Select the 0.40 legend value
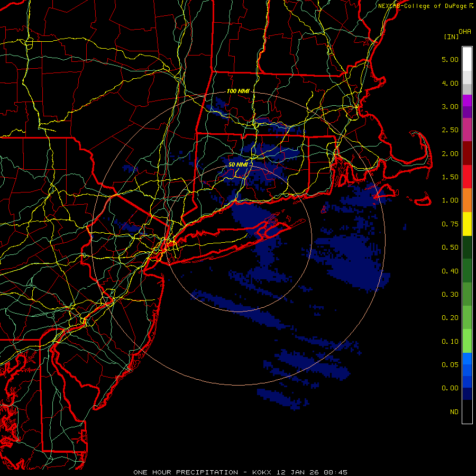Image resolution: width=476 pixels, height=476 pixels. coord(450,271)
